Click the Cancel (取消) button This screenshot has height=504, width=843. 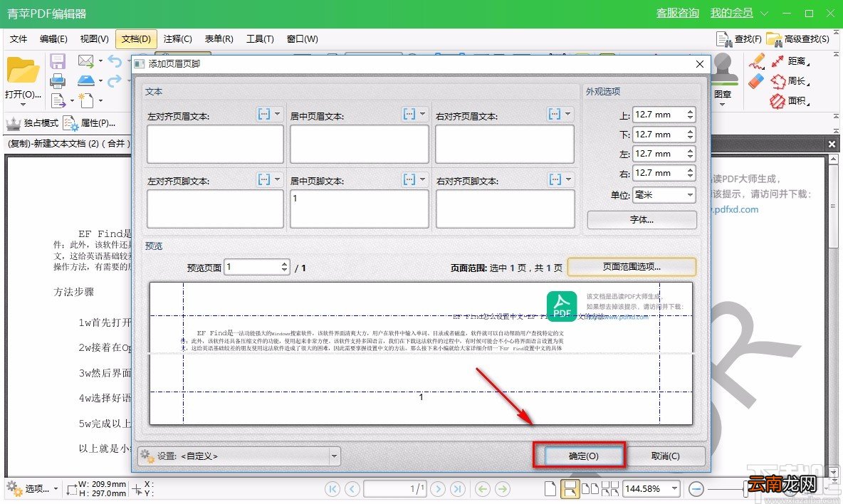[x=666, y=456]
